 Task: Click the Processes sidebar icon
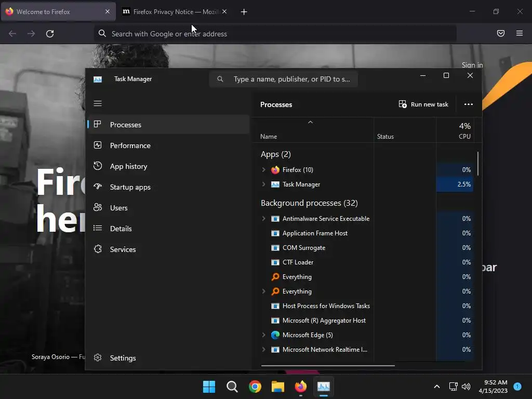(98, 124)
